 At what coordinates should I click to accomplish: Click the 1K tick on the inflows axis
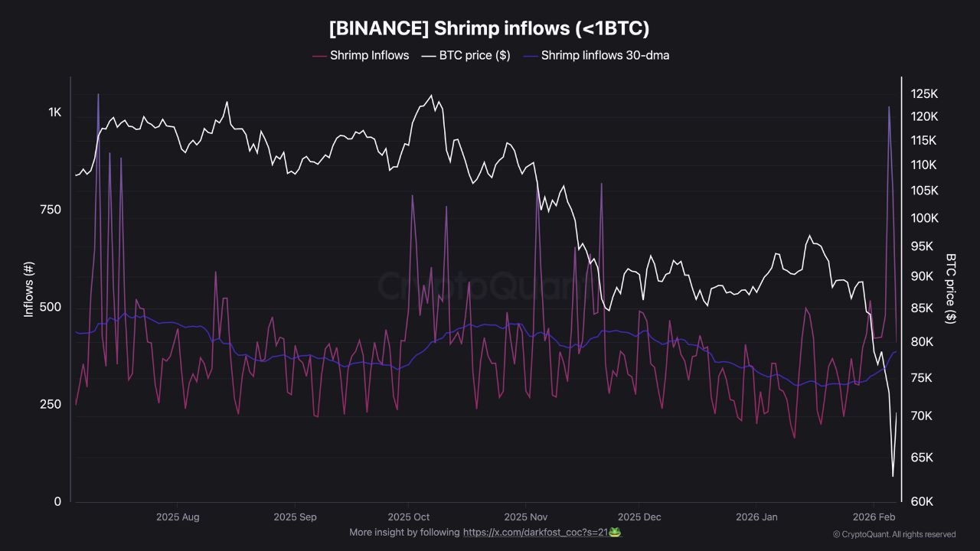pyautogui.click(x=54, y=112)
